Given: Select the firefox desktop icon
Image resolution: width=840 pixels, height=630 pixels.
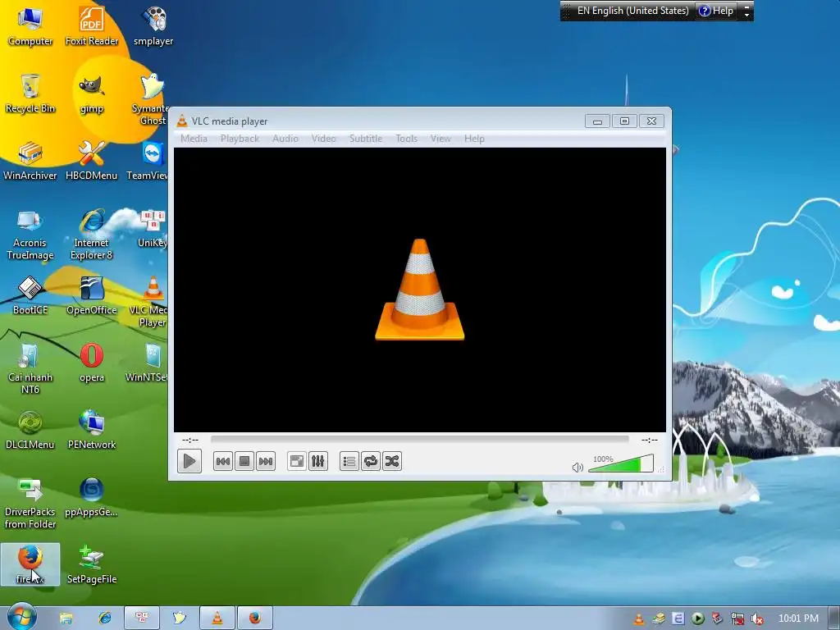Looking at the screenshot, I should click(x=30, y=564).
